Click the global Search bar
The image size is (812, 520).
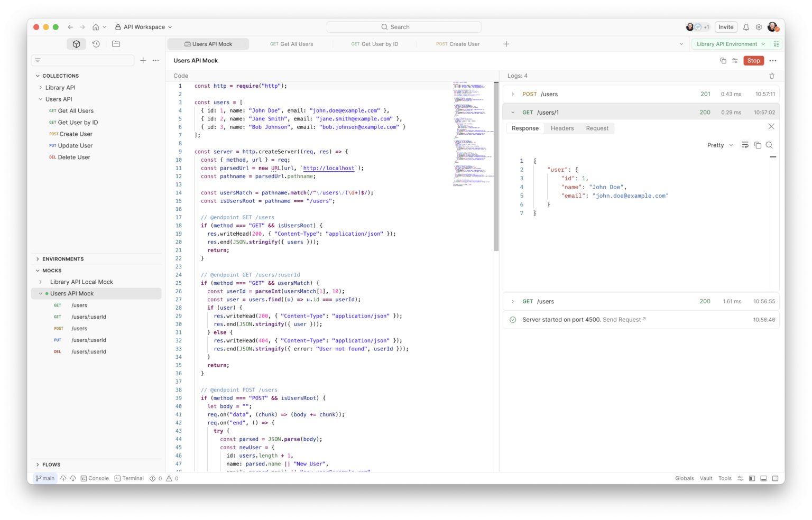coord(404,27)
